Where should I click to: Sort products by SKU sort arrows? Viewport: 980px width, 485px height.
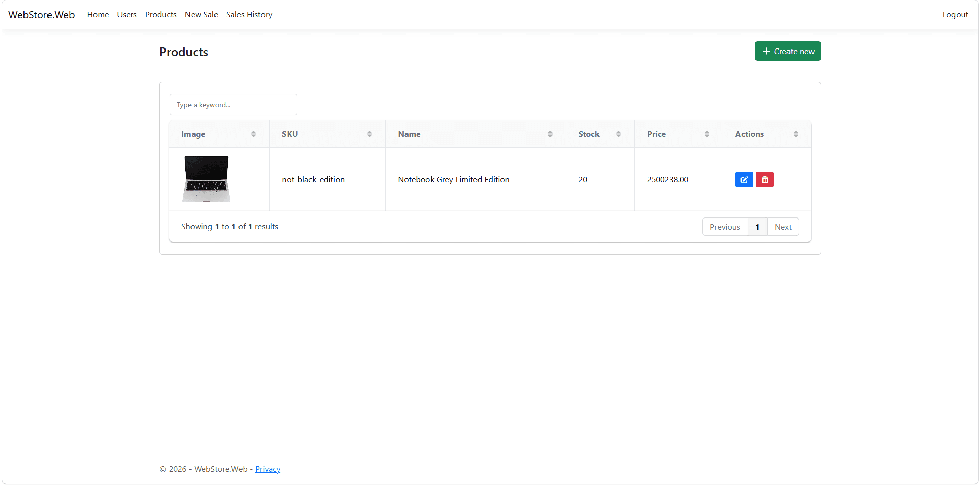369,134
